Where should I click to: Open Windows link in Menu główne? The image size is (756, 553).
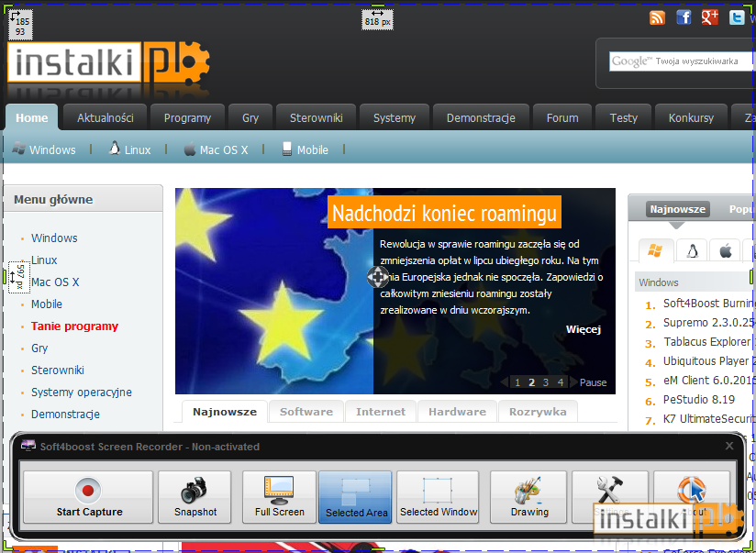54,238
